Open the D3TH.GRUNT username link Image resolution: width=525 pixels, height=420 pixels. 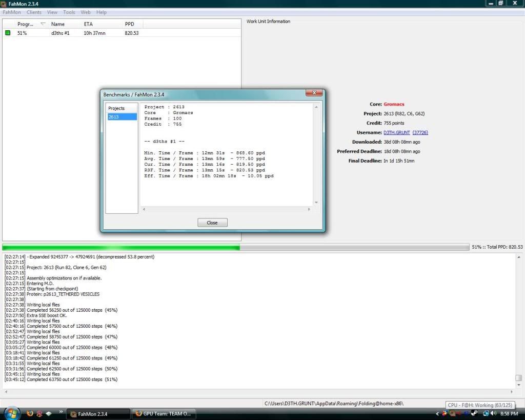(397, 132)
